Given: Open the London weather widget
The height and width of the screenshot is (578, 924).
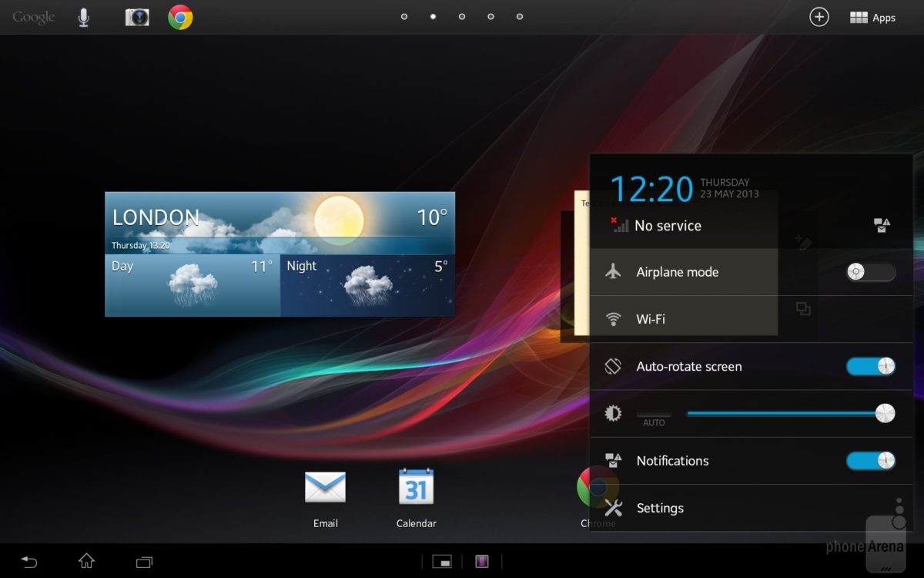Looking at the screenshot, I should click(280, 254).
